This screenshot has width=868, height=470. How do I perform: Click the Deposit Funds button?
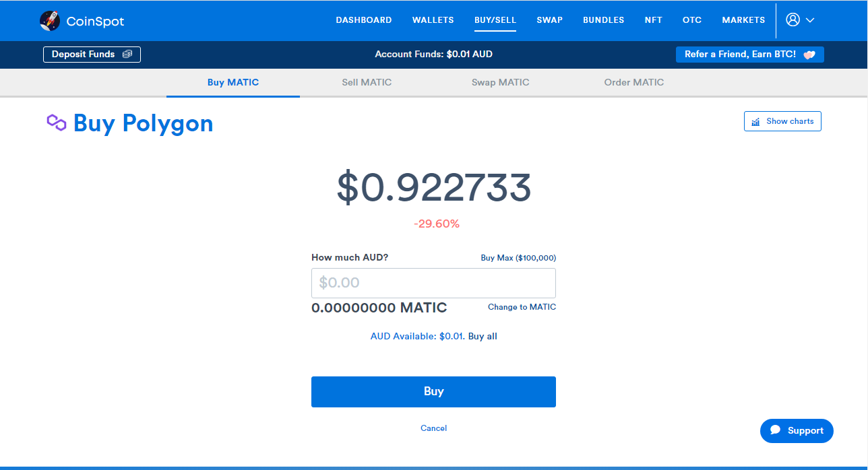[92, 55]
